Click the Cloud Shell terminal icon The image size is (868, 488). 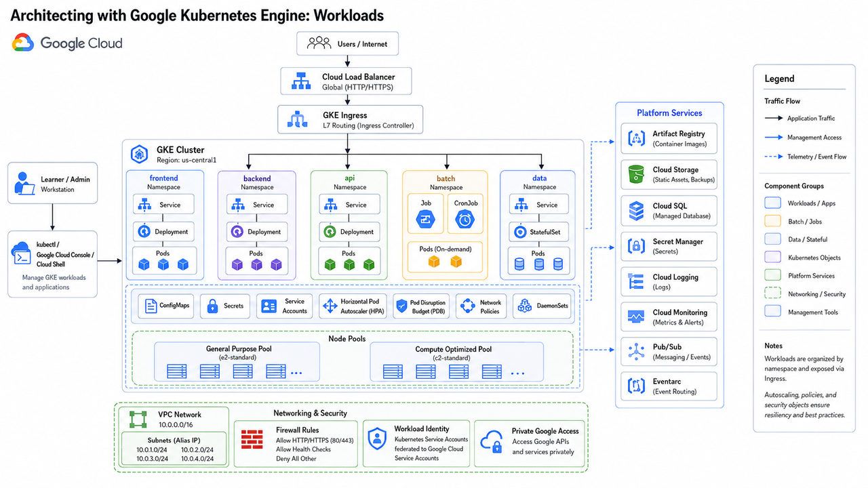click(x=20, y=255)
